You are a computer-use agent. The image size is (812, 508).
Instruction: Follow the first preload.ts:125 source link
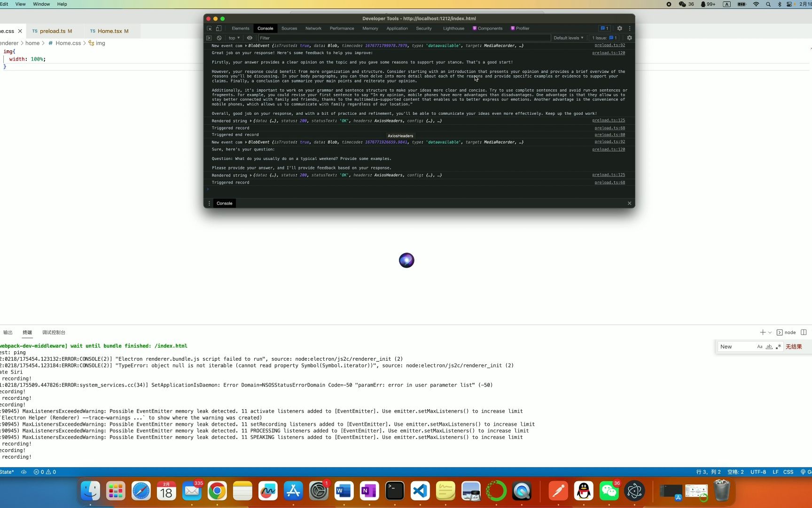pos(609,120)
